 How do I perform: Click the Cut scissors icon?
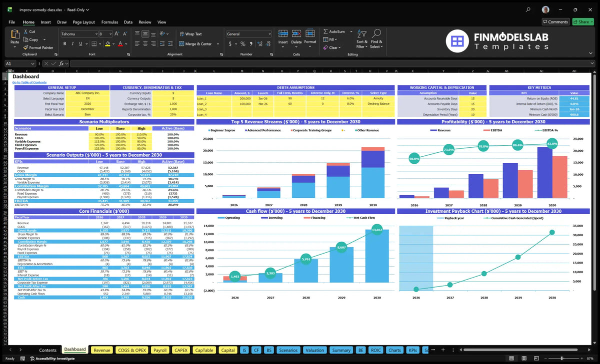tap(25, 31)
